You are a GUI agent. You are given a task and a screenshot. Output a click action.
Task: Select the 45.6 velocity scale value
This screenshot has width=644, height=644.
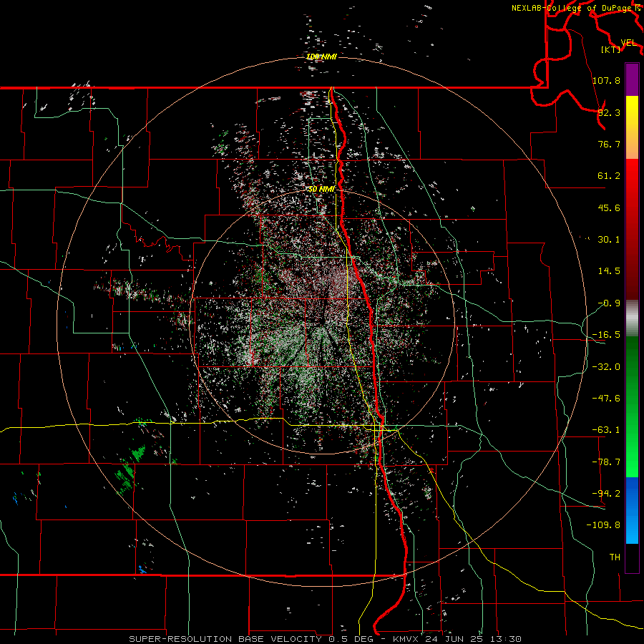click(609, 208)
